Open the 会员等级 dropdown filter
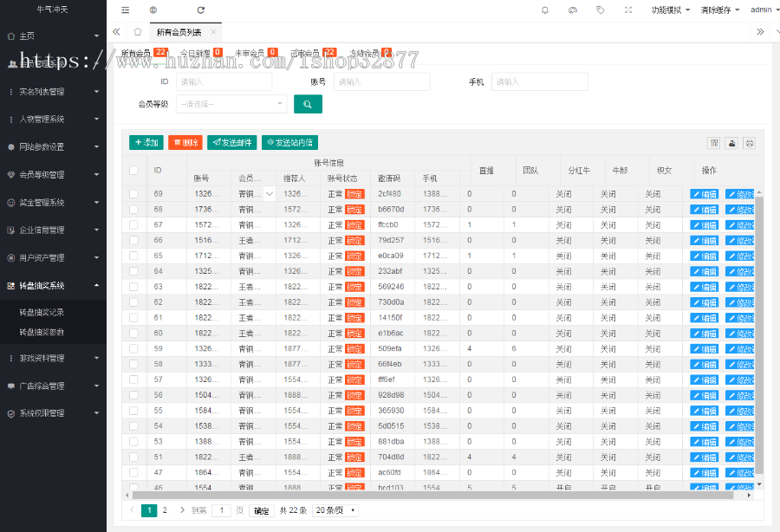The width and height of the screenshot is (780, 532). 231,104
